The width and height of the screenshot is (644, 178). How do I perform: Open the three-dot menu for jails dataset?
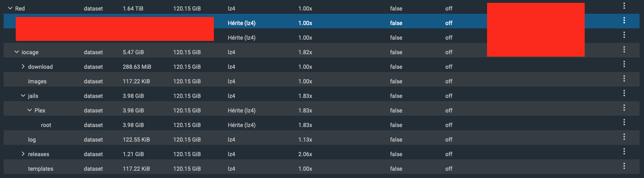(x=624, y=93)
